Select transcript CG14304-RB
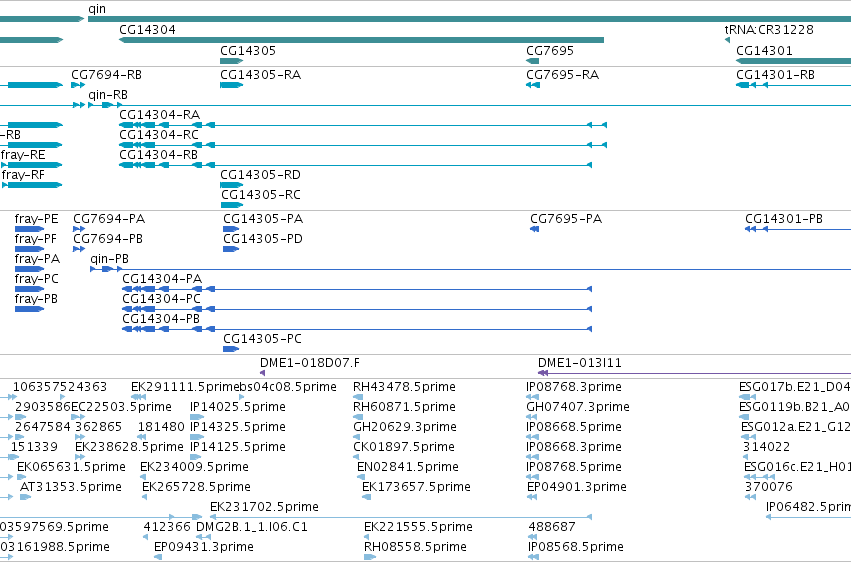Viewport: 851px width, 562px height. click(x=355, y=165)
